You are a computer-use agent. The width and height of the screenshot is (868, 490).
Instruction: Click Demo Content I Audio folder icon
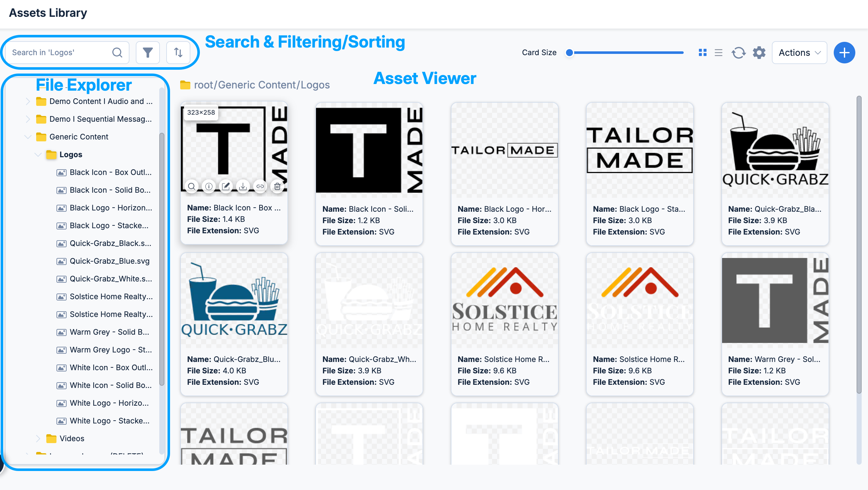41,101
